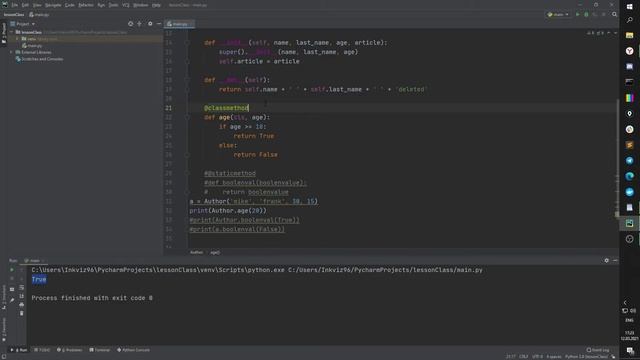Viewport: 640px width, 360px height.
Task: Open the main run configuration dropdown
Action: point(558,14)
